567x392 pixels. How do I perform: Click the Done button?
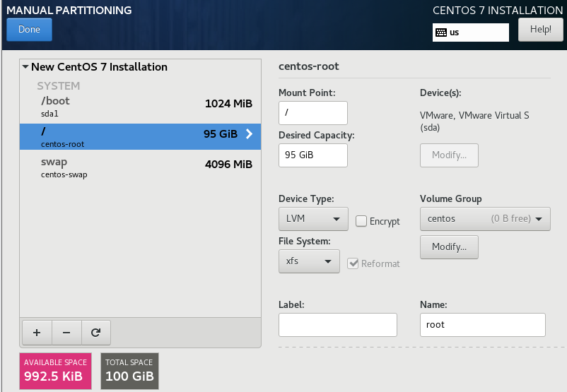tap(29, 29)
